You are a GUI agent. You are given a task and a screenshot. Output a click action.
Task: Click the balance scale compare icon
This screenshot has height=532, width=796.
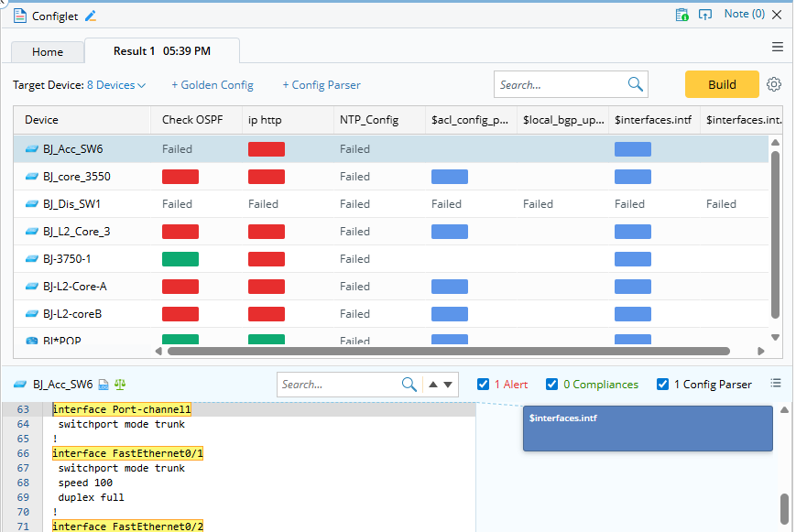[x=119, y=385]
